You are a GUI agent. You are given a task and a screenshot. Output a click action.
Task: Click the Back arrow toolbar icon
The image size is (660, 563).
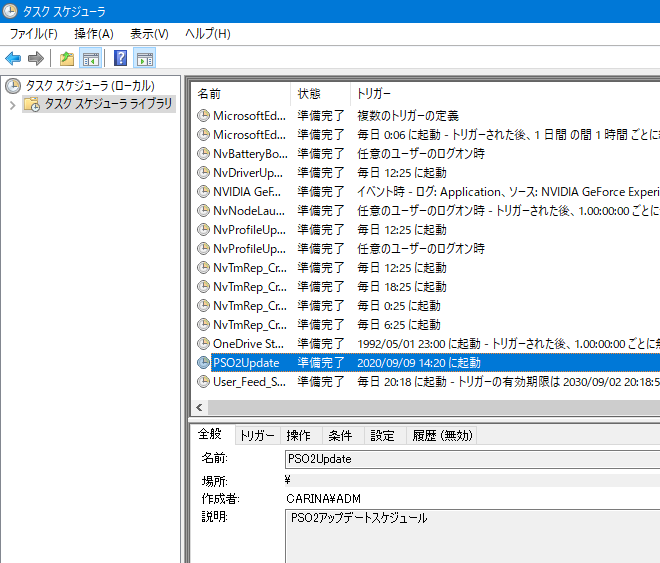13,58
